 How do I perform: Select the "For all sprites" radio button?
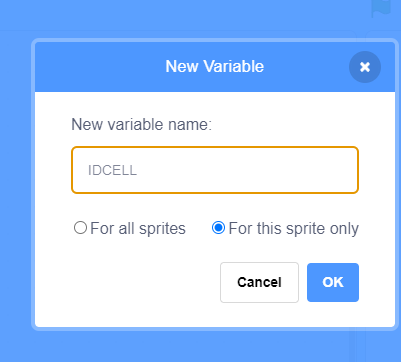click(80, 228)
